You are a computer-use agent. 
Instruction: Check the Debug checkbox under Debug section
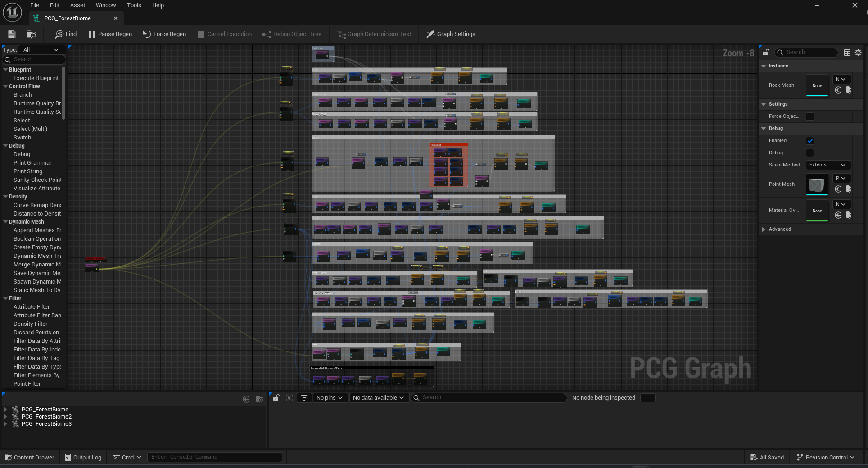point(810,153)
